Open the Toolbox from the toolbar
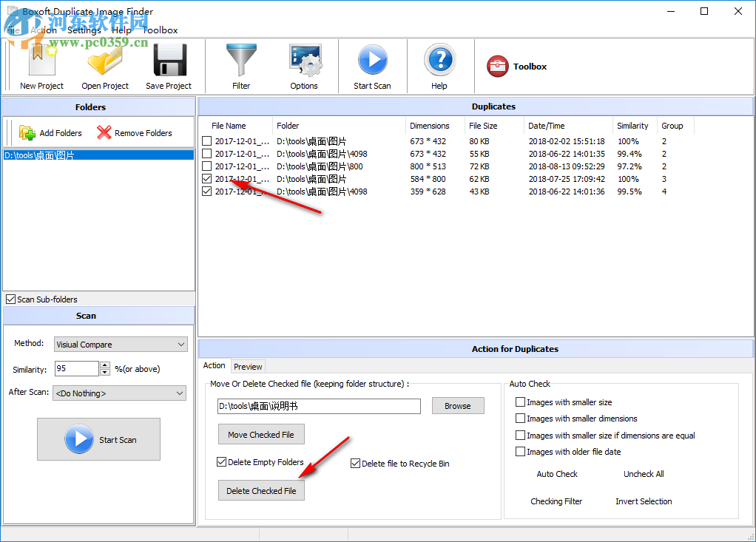 coord(516,66)
